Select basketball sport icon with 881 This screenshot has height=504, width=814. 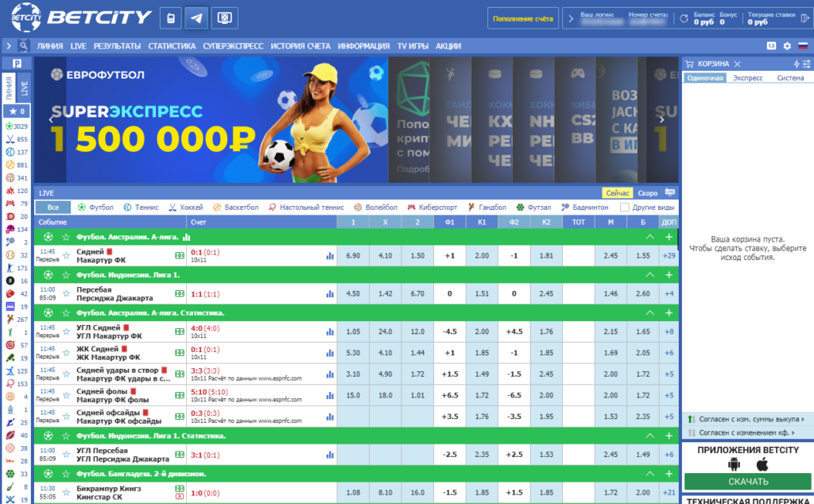point(10,165)
